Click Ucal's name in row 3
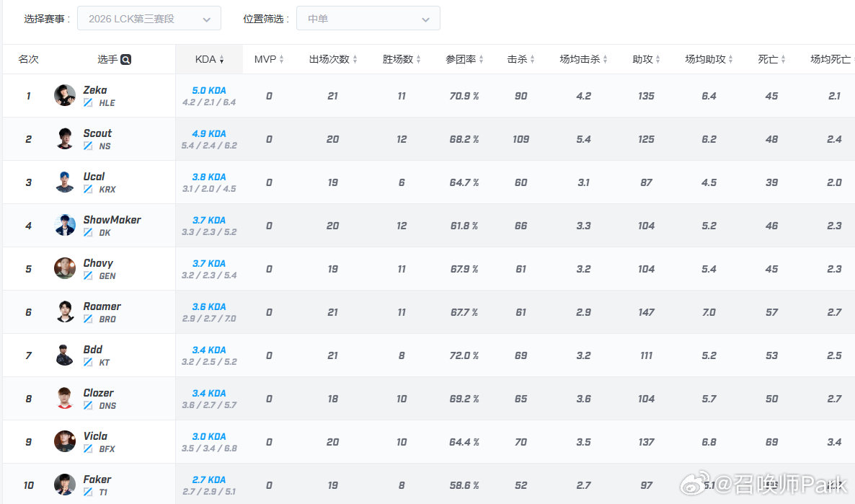855x504 pixels. (94, 176)
